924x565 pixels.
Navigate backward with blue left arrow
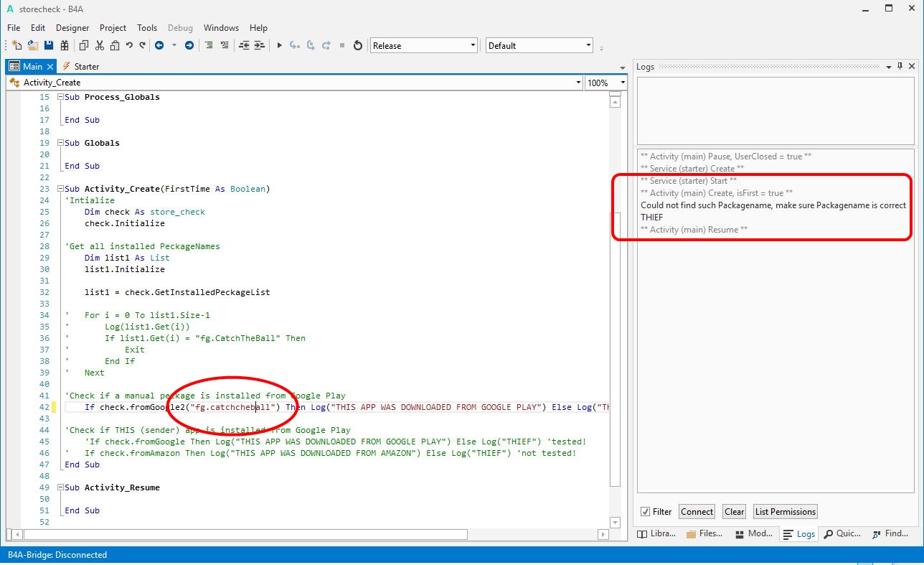(159, 45)
